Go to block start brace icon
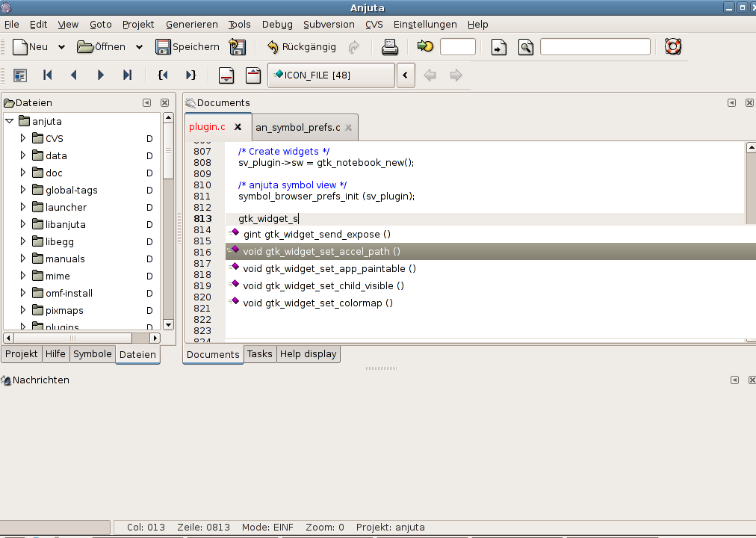The width and height of the screenshot is (756, 538). (163, 75)
